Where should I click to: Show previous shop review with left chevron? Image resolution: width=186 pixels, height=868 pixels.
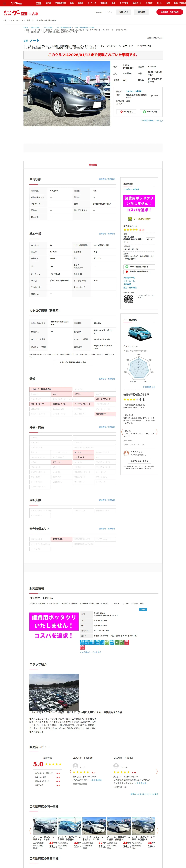[71, 771]
